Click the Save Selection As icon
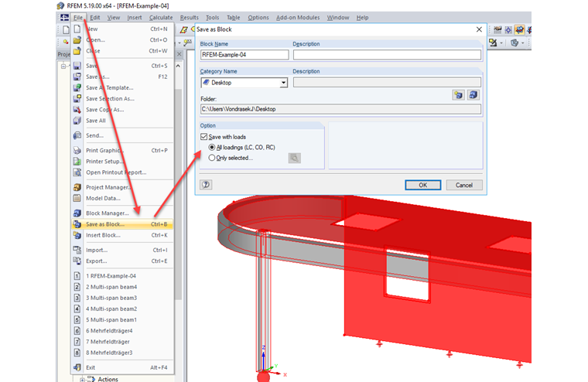Image resolution: width=588 pixels, height=382 pixels. pos(77,98)
